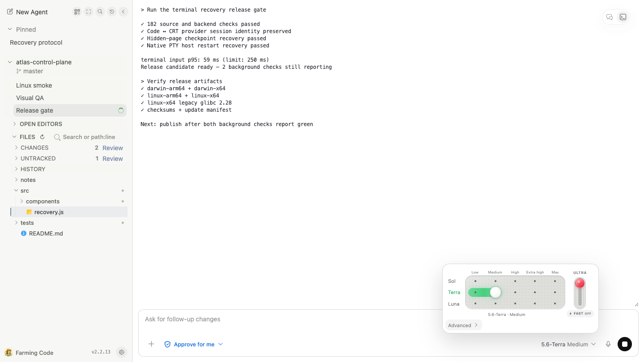Open history with the clock icon
This screenshot has height=362, width=644.
coord(112,12)
